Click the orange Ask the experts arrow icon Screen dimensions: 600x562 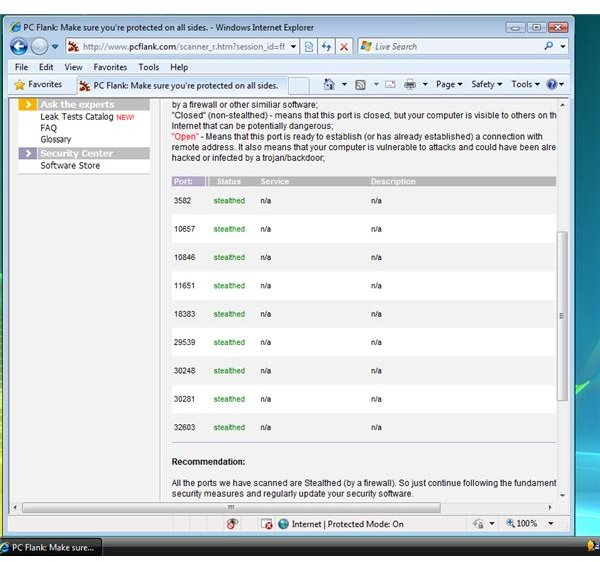pos(28,104)
